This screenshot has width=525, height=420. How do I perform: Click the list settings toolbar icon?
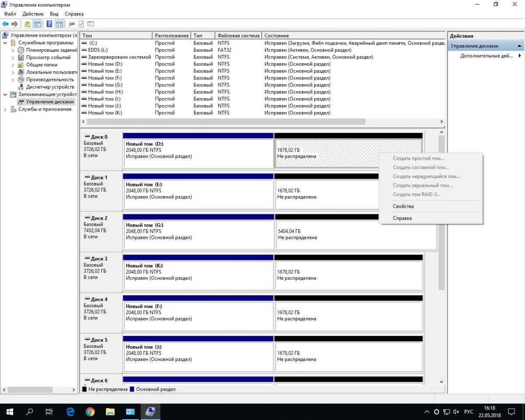[x=91, y=24]
